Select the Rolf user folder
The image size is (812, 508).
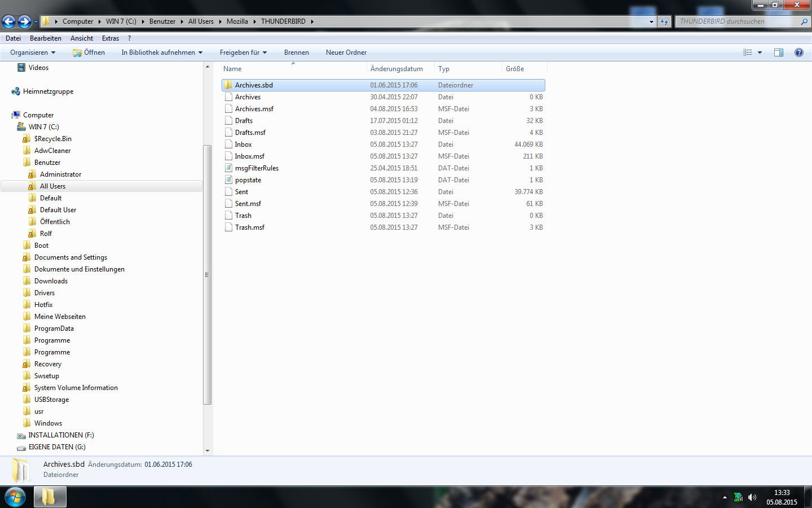click(x=46, y=234)
